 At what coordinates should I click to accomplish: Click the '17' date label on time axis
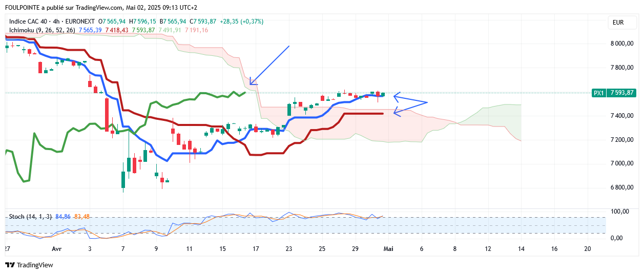click(256, 248)
